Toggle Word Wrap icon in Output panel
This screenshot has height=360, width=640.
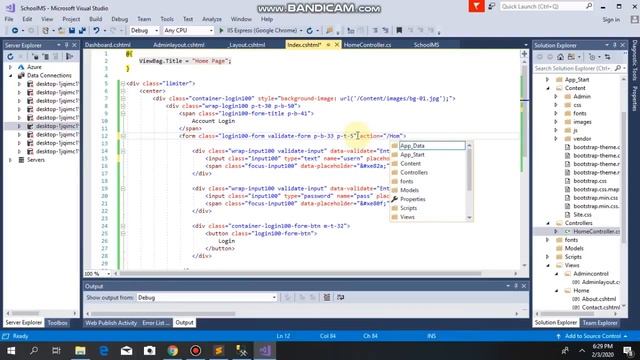(341, 298)
